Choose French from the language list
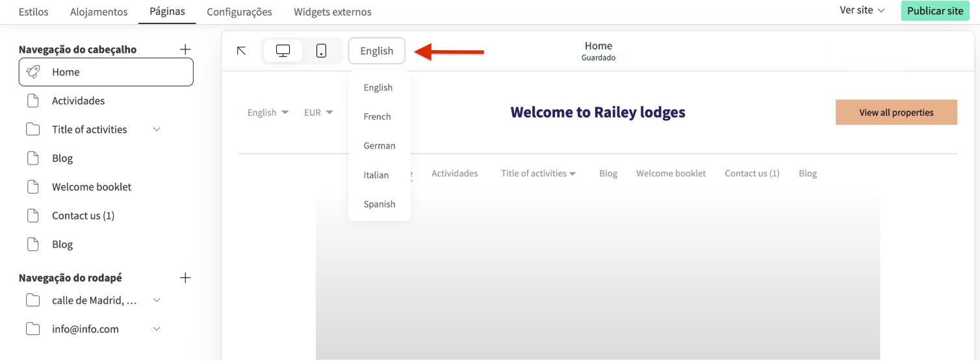980x363 pixels. 377,117
